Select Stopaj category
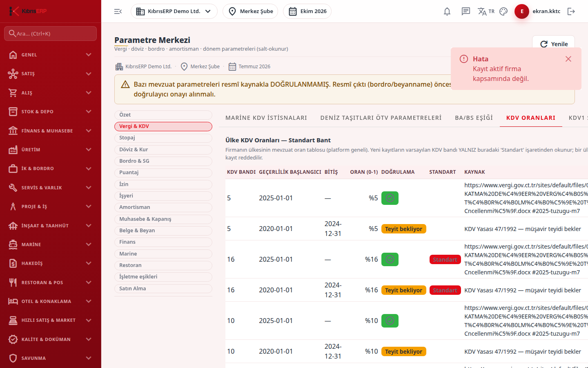 [x=163, y=138]
